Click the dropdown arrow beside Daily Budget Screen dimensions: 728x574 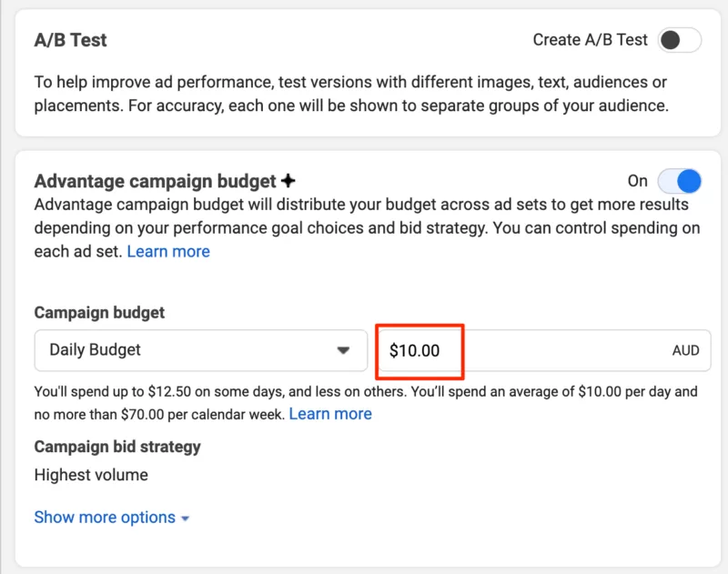(x=346, y=350)
